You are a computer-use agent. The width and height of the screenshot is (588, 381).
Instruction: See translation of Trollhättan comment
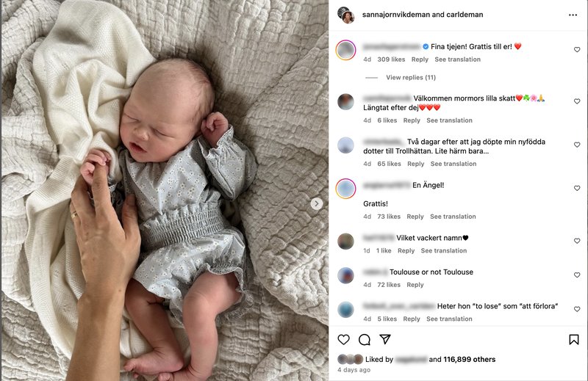tap(453, 164)
